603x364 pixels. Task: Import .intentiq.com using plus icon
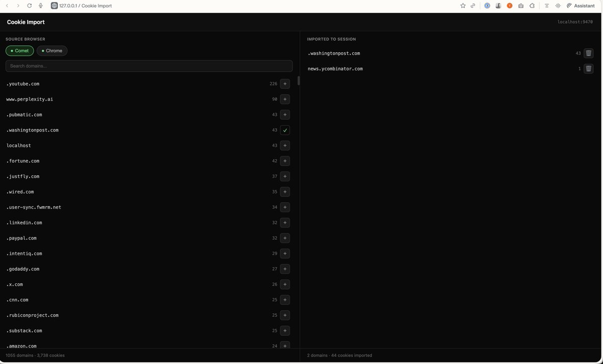coord(285,254)
